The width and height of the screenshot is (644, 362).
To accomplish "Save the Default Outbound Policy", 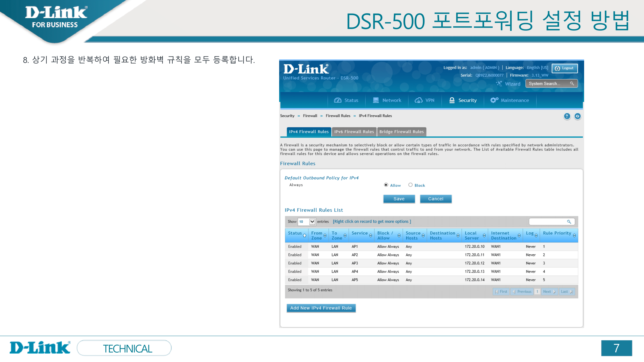I will click(x=399, y=199).
